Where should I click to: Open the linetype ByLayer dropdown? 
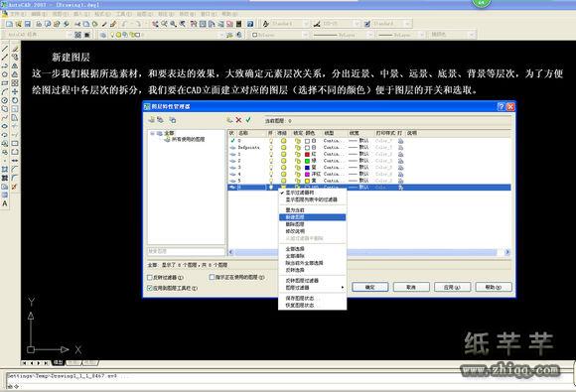(x=369, y=35)
